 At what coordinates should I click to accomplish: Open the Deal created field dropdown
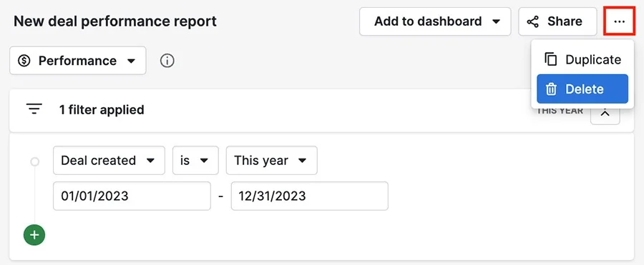click(109, 161)
